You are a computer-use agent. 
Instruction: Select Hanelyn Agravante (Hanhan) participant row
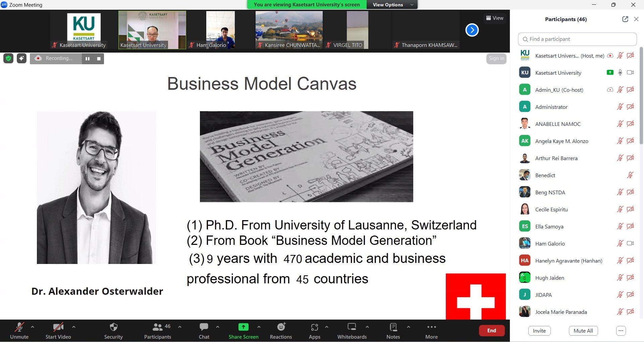coord(577,261)
